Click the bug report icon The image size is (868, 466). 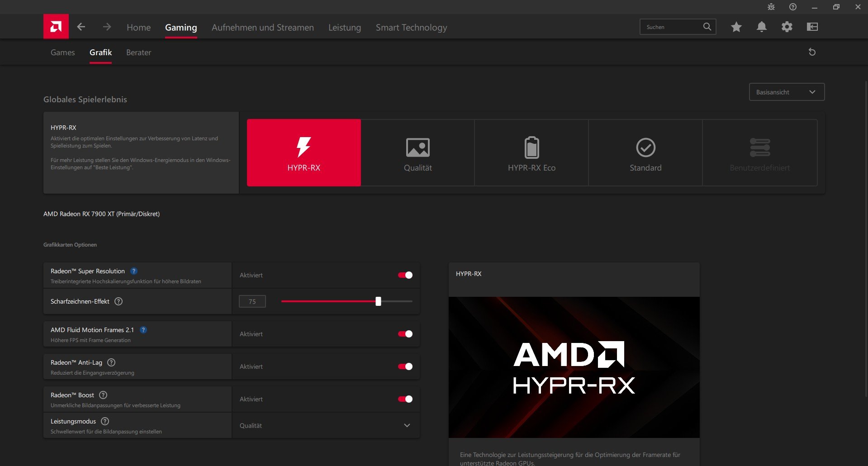pyautogui.click(x=771, y=7)
